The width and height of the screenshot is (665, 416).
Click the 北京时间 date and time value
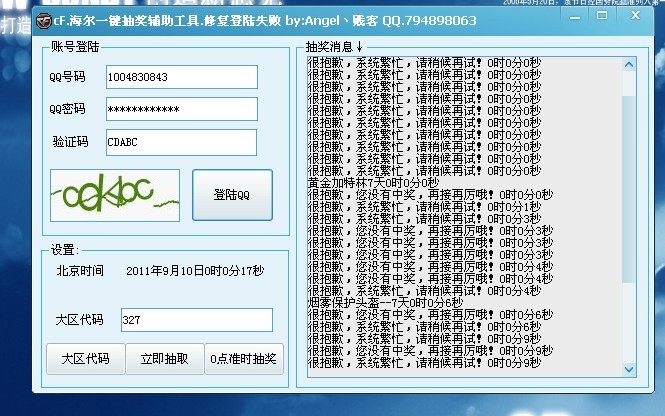click(x=195, y=271)
